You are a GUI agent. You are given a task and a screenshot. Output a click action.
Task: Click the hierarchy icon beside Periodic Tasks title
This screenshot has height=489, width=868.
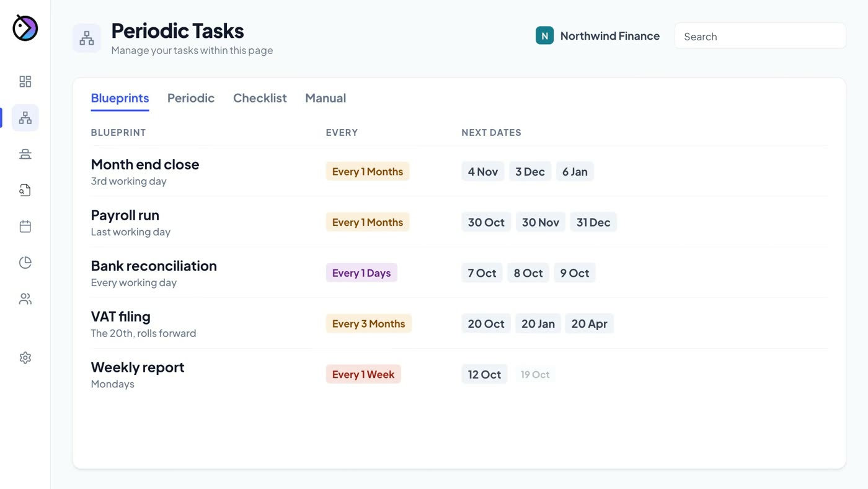pos(87,38)
